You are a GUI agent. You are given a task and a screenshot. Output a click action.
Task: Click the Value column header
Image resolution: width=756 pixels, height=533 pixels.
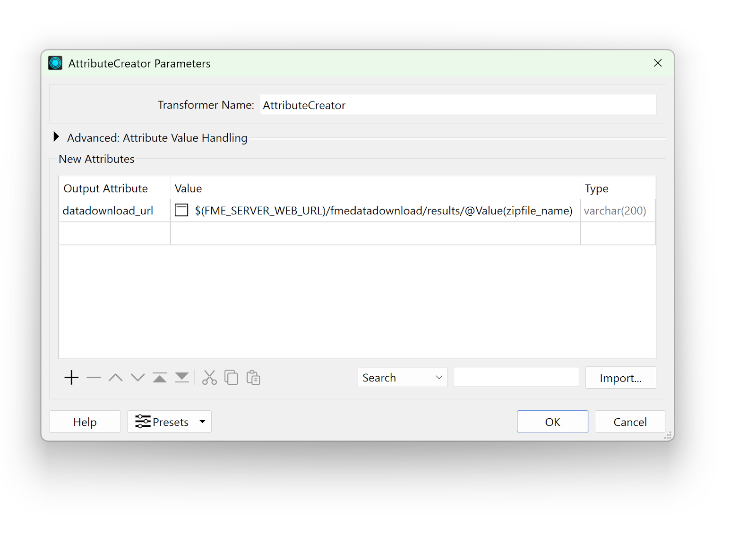pyautogui.click(x=376, y=188)
